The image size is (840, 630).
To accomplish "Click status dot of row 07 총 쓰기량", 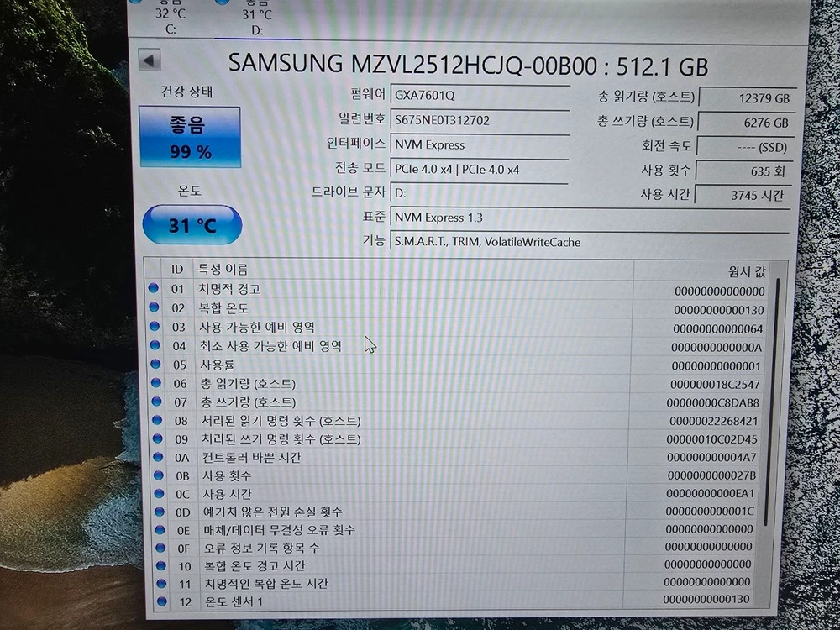I will (157, 401).
